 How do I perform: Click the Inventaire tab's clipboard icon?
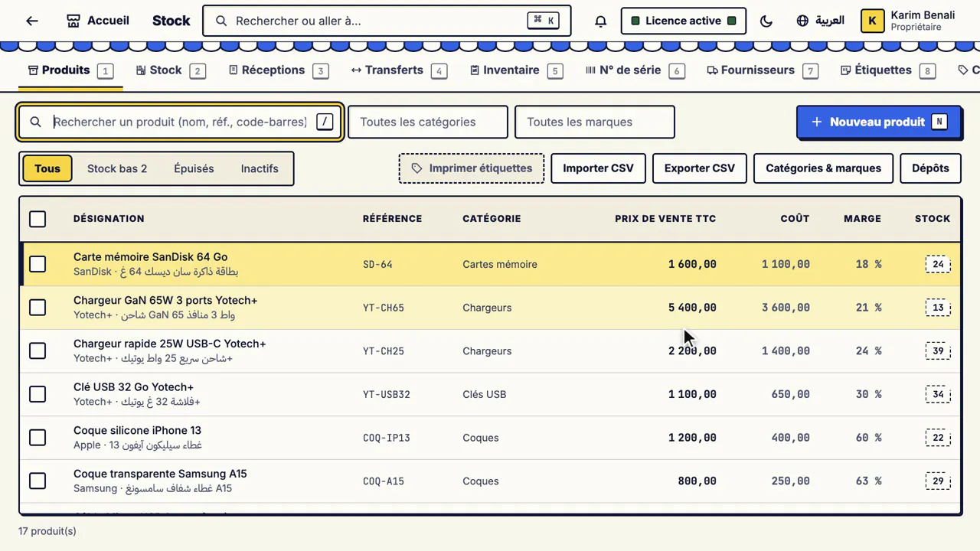point(475,70)
